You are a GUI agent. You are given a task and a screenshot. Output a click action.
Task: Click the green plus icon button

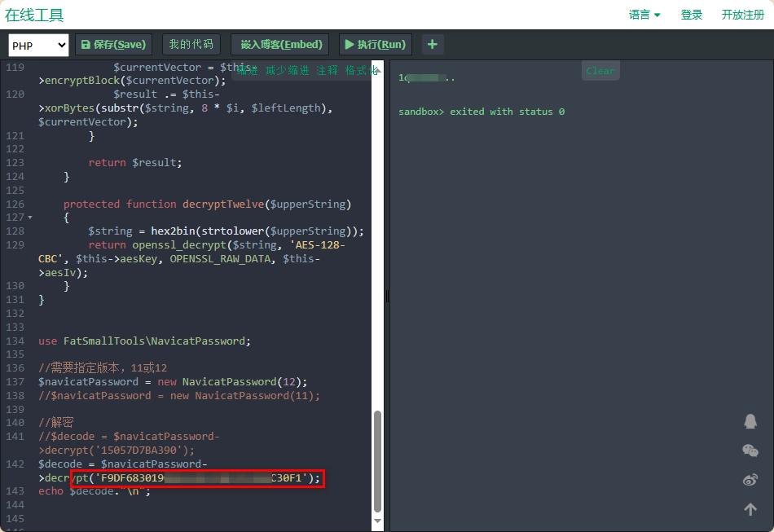pyautogui.click(x=433, y=45)
